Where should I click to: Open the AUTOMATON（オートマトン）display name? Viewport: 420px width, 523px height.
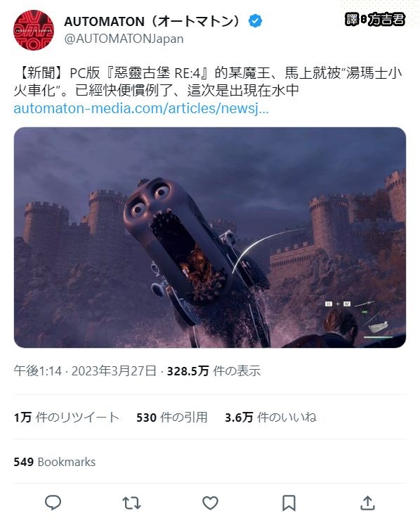(152, 21)
